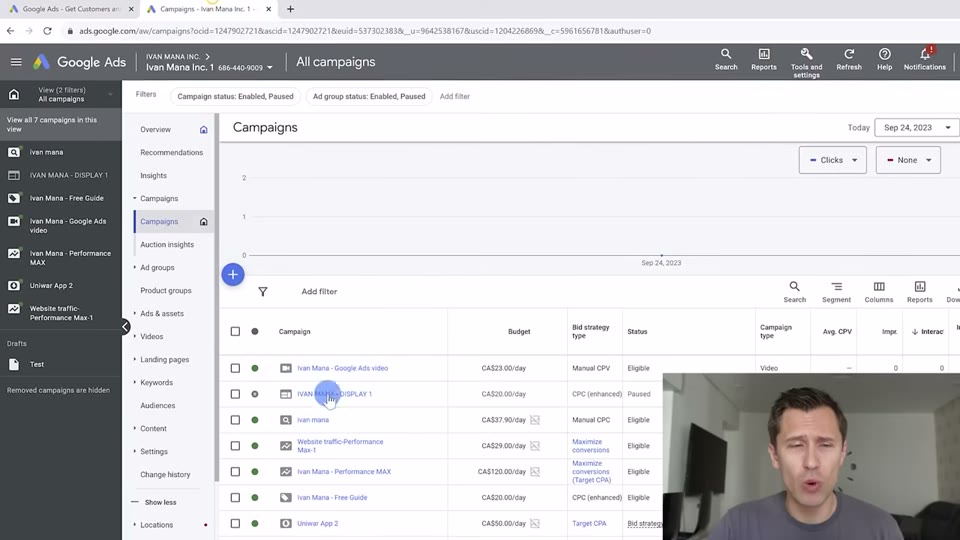The width and height of the screenshot is (960, 540).
Task: Click the Add filter field above table
Action: (319, 291)
